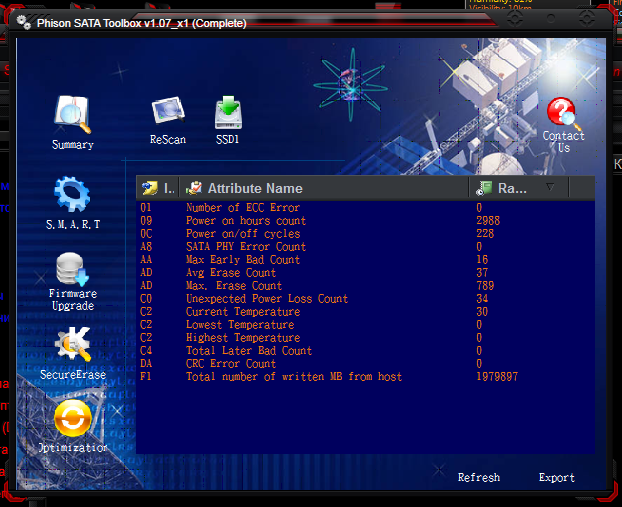Viewport: 622px width, 507px height.
Task: Sort by the Raw value column header
Action: [x=519, y=188]
